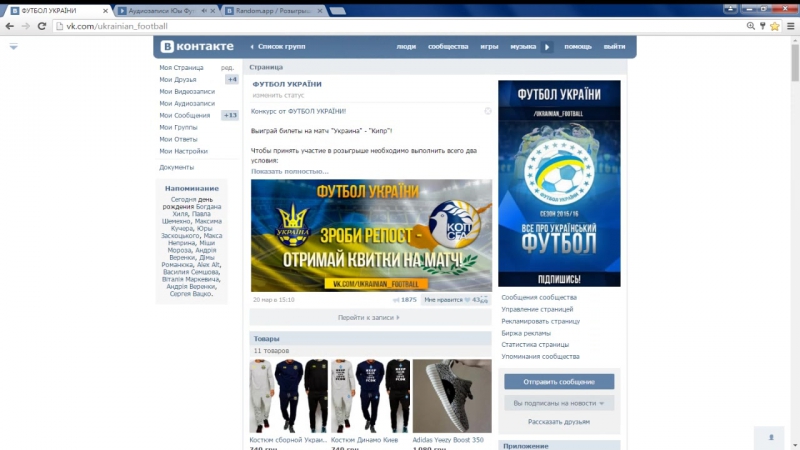
Task: Click the Chrome user profile icon in title bar
Action: (x=730, y=9)
